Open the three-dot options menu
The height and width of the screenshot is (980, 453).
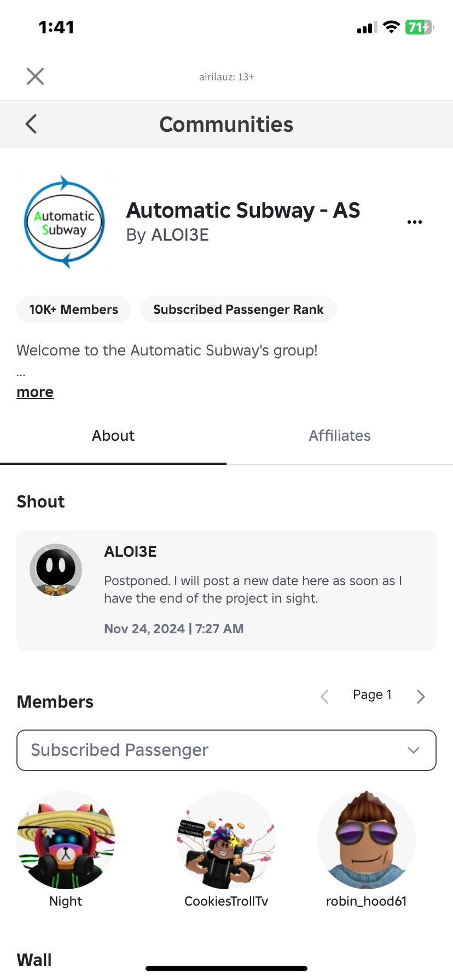pyautogui.click(x=415, y=222)
